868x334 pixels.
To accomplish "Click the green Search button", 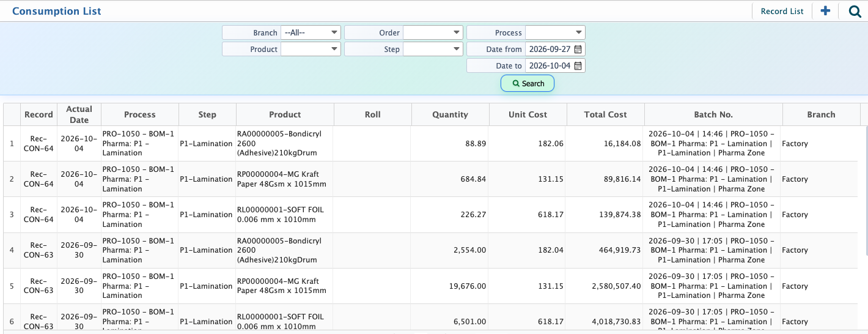I will (528, 83).
